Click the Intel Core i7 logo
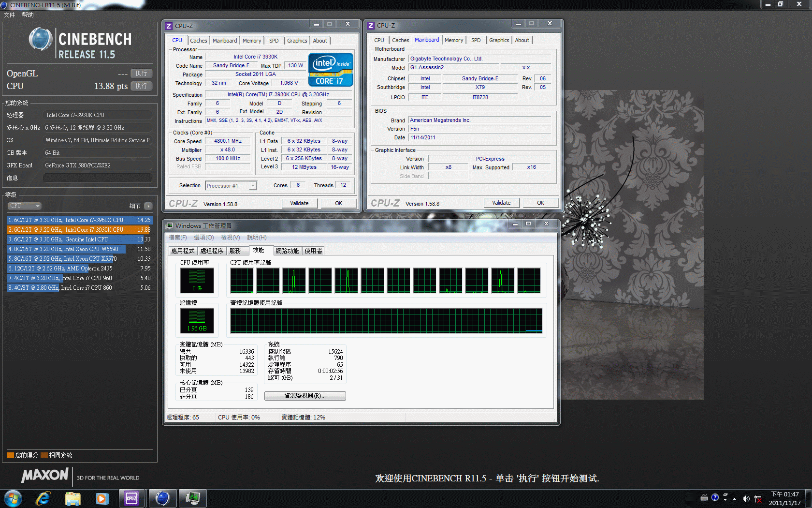 (331, 70)
